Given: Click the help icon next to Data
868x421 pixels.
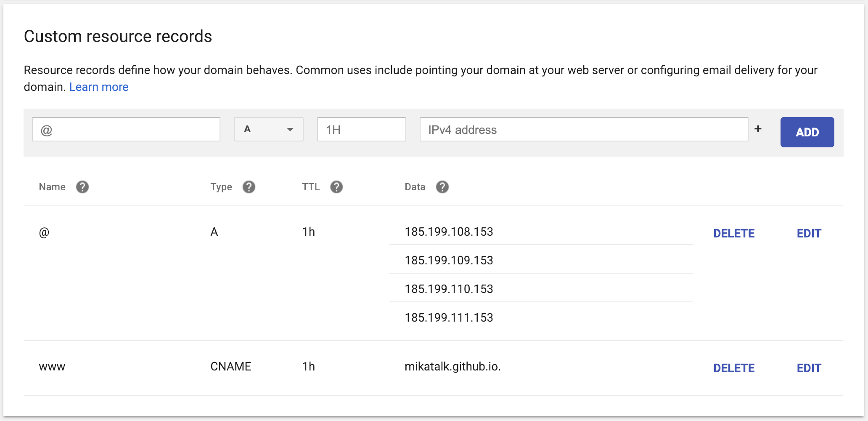Looking at the screenshot, I should coord(442,187).
